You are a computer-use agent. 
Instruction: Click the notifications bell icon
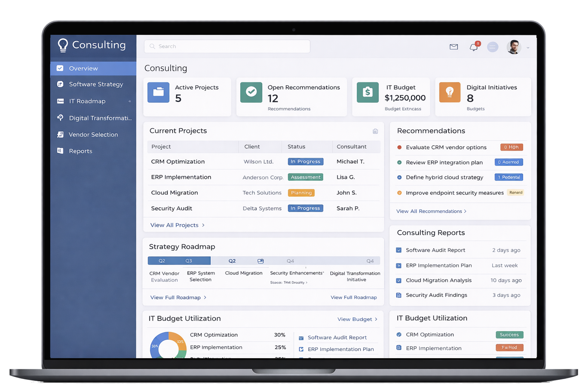pos(473,47)
